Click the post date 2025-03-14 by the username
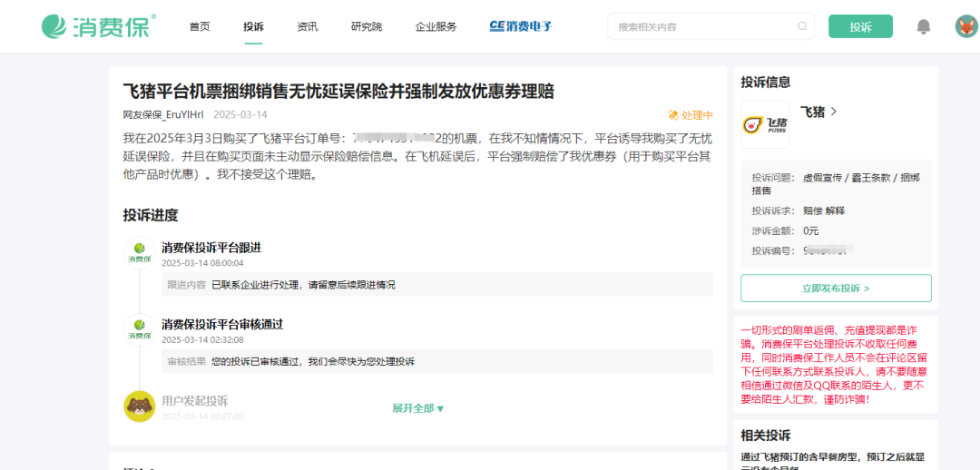980x470 pixels. (x=240, y=115)
